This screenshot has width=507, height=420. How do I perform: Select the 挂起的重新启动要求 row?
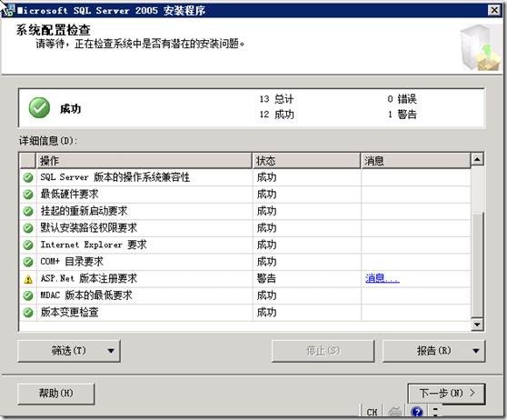[245, 211]
